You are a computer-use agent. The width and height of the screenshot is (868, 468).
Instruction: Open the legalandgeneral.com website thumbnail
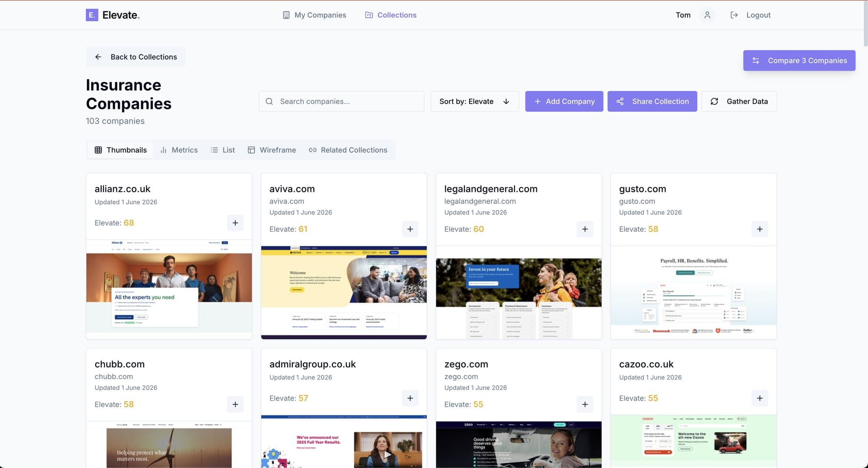pyautogui.click(x=519, y=292)
